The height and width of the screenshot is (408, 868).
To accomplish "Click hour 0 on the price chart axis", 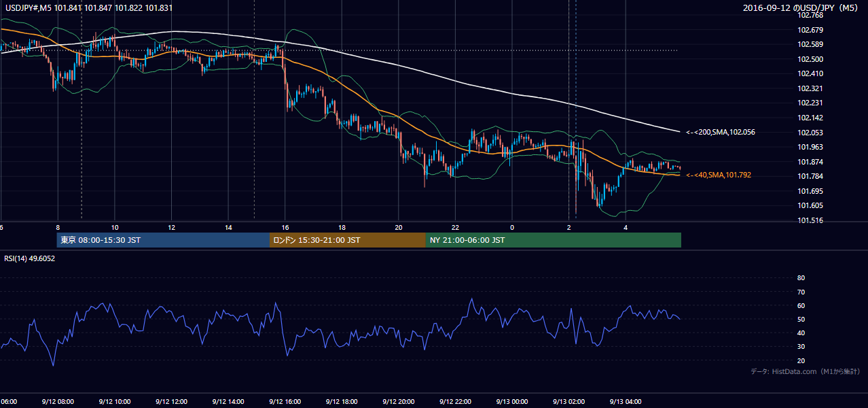I will 512,227.
